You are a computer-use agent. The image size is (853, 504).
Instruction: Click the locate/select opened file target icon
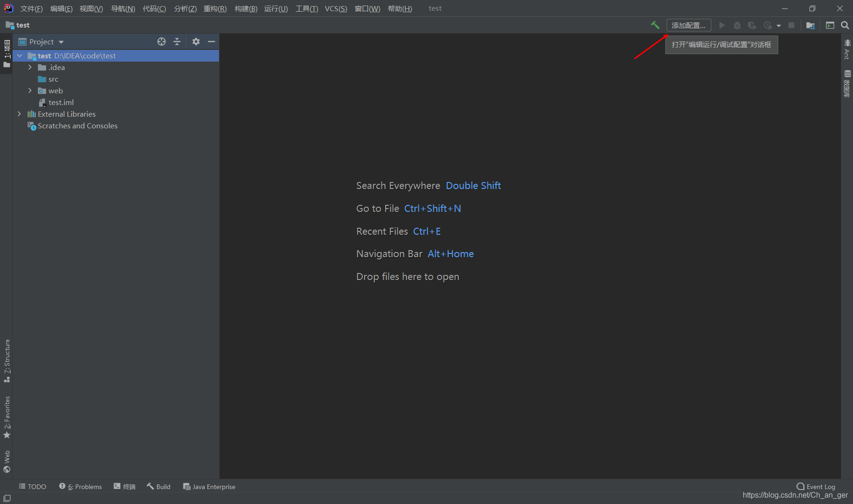(162, 42)
